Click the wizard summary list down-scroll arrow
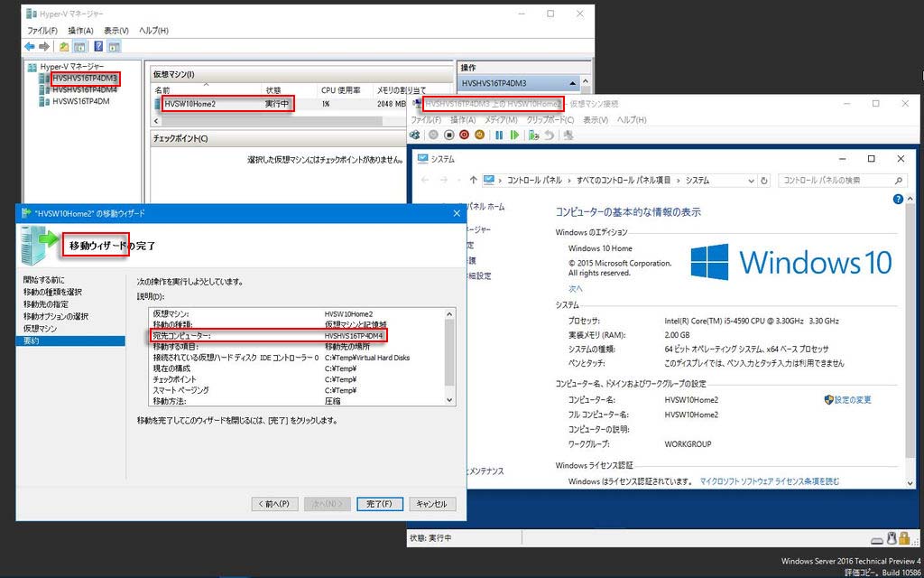The width and height of the screenshot is (924, 578). click(x=450, y=400)
